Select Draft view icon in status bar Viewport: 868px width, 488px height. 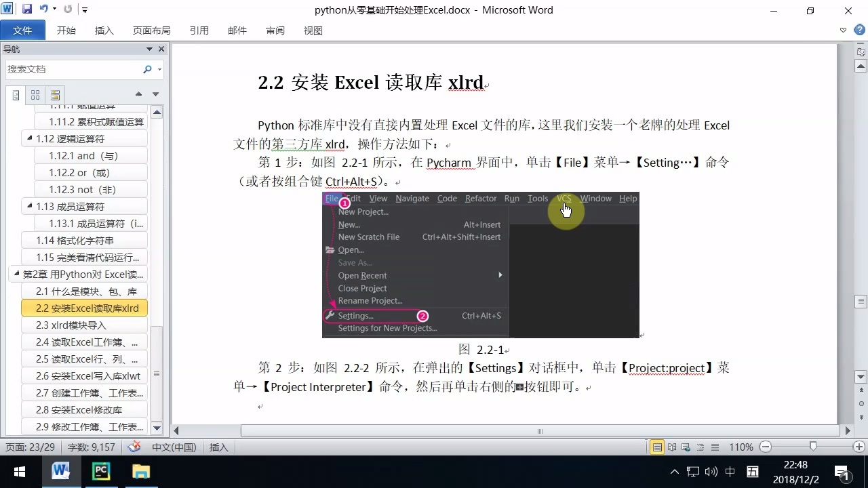(716, 447)
